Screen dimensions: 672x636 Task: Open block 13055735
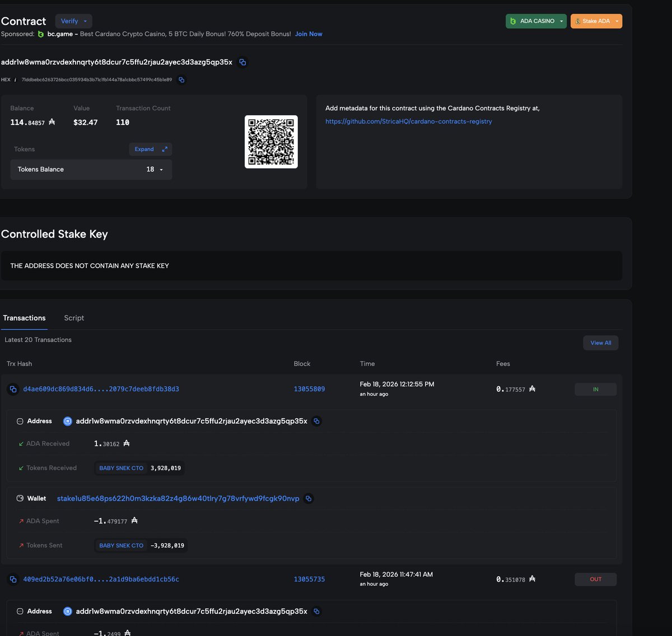point(309,579)
